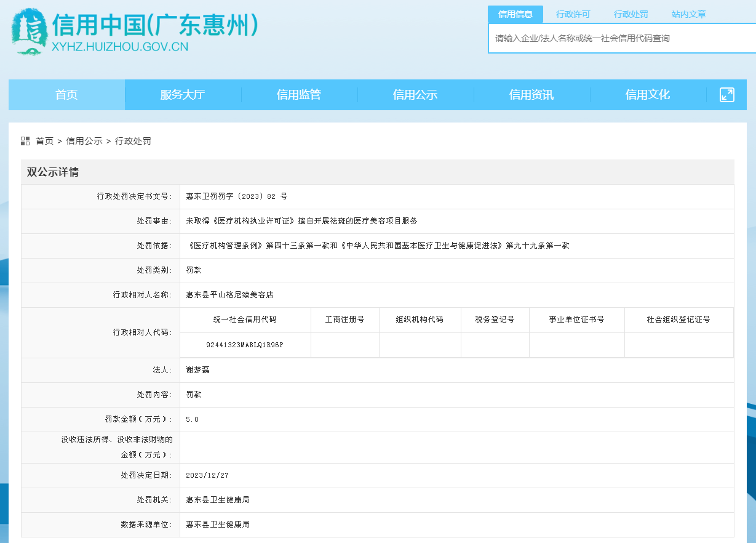Click the site title 信用中国(广东惠州)
756x543 pixels.
(x=155, y=26)
